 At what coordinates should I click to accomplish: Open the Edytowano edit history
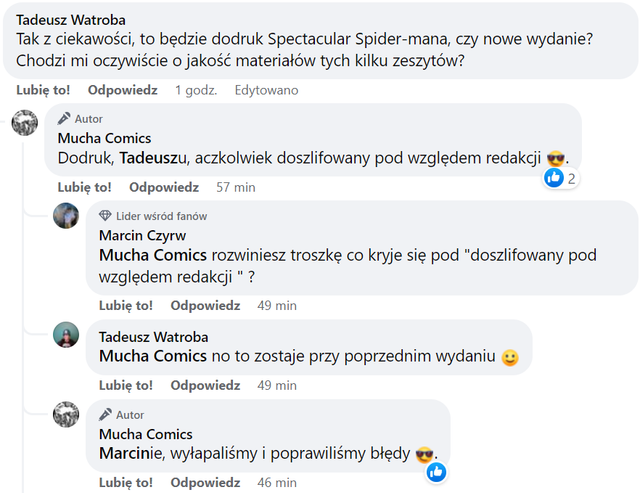266,90
